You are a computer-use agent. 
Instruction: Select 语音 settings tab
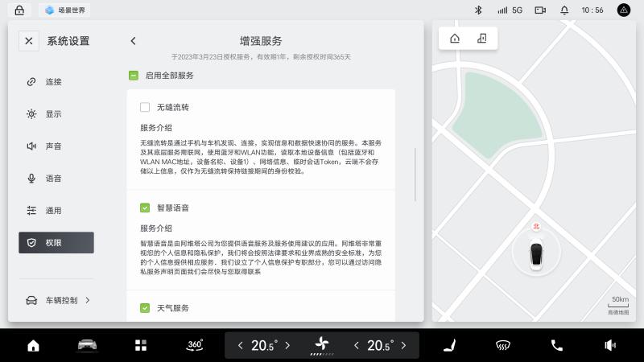(x=56, y=178)
